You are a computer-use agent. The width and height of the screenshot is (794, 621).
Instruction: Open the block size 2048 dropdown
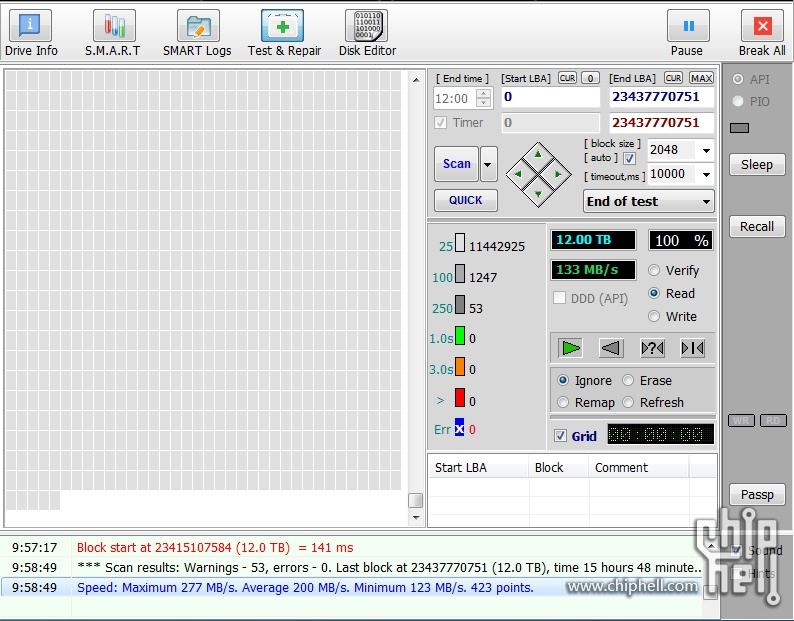[x=706, y=150]
